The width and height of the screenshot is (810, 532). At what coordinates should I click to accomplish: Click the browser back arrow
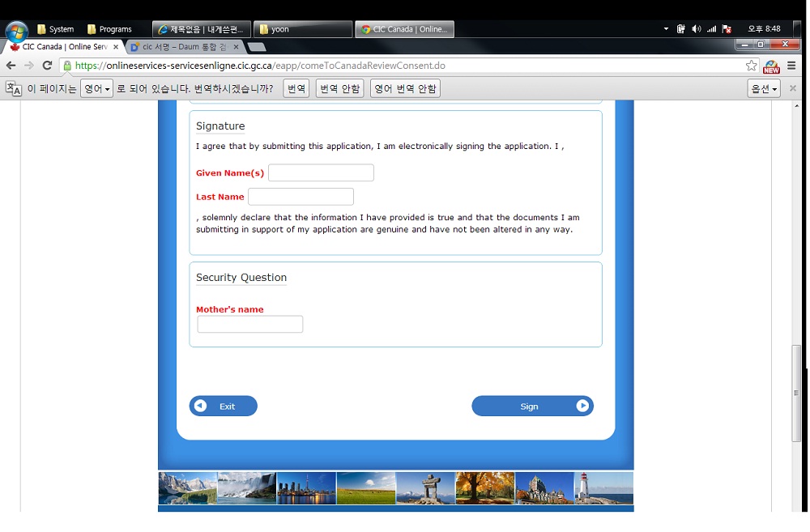click(x=11, y=66)
